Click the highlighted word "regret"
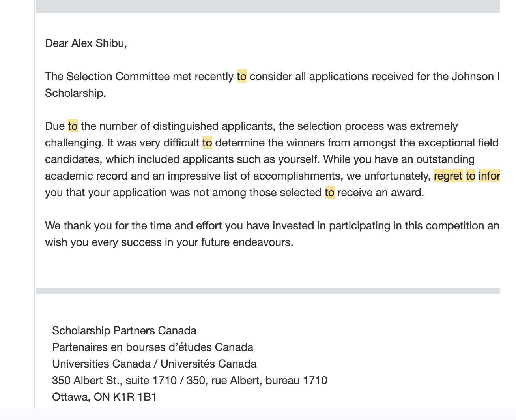 (448, 176)
